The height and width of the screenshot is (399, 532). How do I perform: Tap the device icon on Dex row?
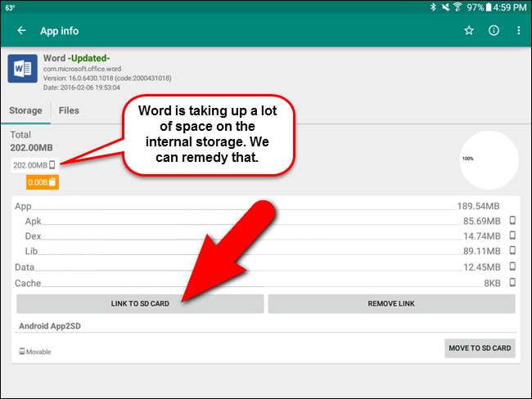512,235
